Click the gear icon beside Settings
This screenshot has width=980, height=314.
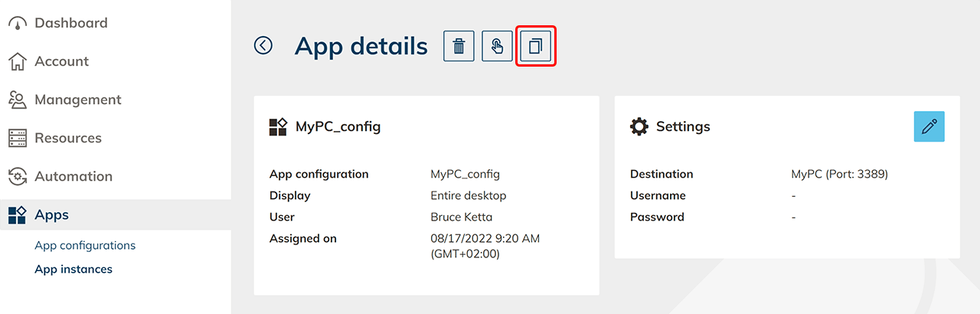pyautogui.click(x=639, y=126)
